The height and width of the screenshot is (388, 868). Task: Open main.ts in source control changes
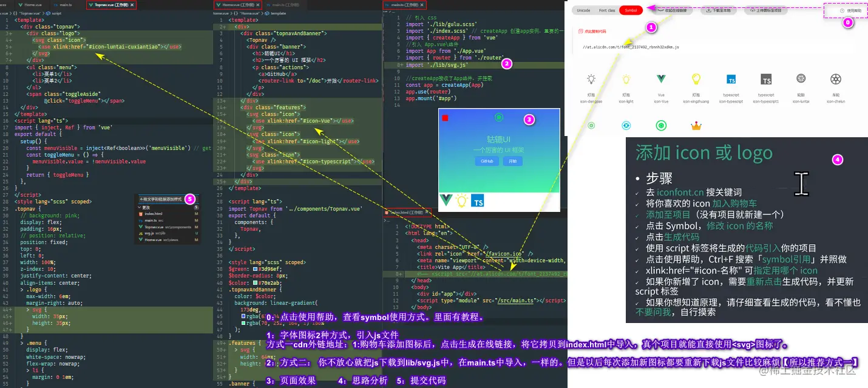coord(167,220)
